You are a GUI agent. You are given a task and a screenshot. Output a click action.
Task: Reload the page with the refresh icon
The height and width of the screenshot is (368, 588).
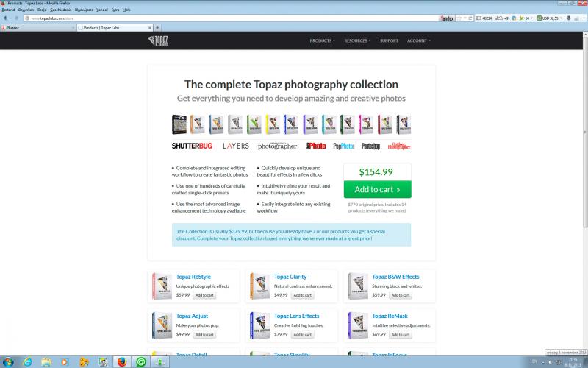pos(470,18)
